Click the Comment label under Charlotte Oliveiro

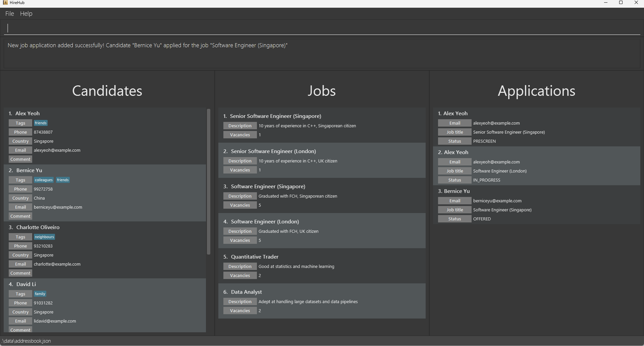pyautogui.click(x=20, y=273)
